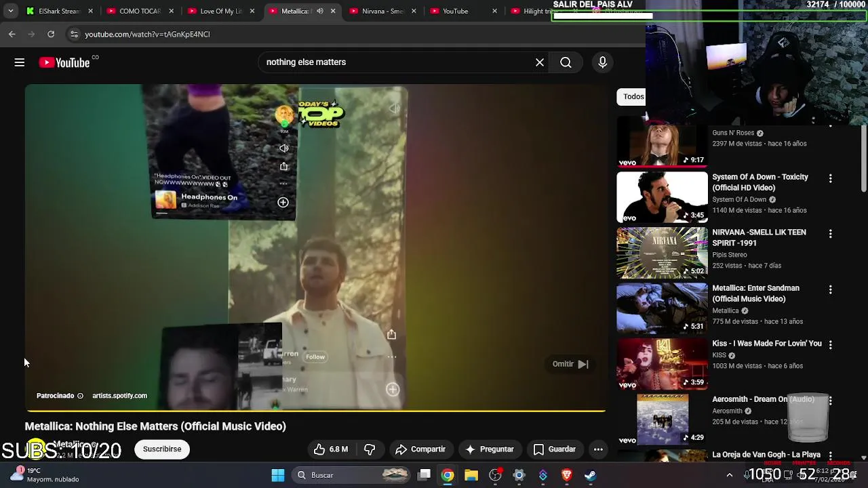Image resolution: width=868 pixels, height=488 pixels.
Task: Open Brave browser from the taskbar
Action: (567, 475)
